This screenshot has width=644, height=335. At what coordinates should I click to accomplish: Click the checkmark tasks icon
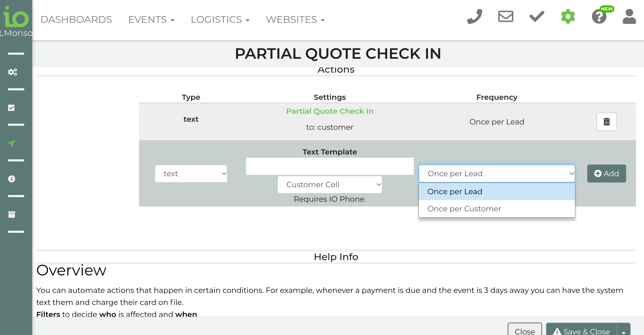coord(537,17)
